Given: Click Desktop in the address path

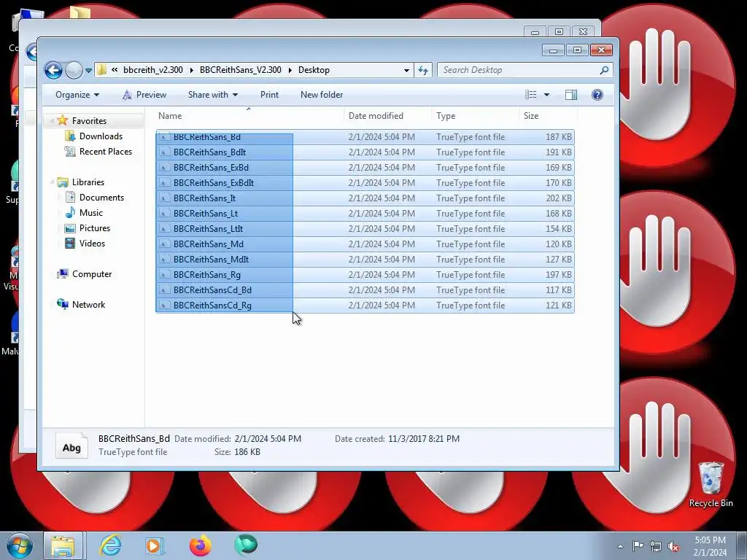Looking at the screenshot, I should (314, 70).
